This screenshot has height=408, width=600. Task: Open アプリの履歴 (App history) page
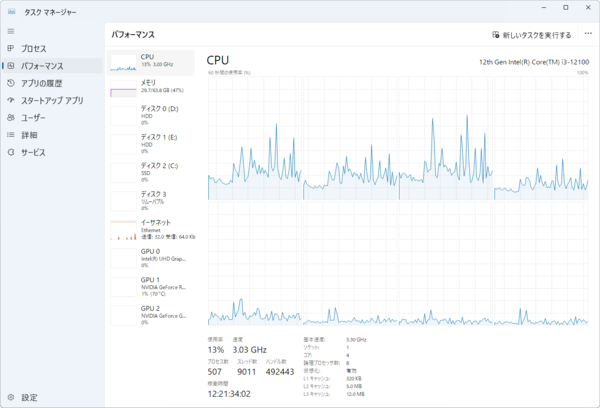pos(52,83)
